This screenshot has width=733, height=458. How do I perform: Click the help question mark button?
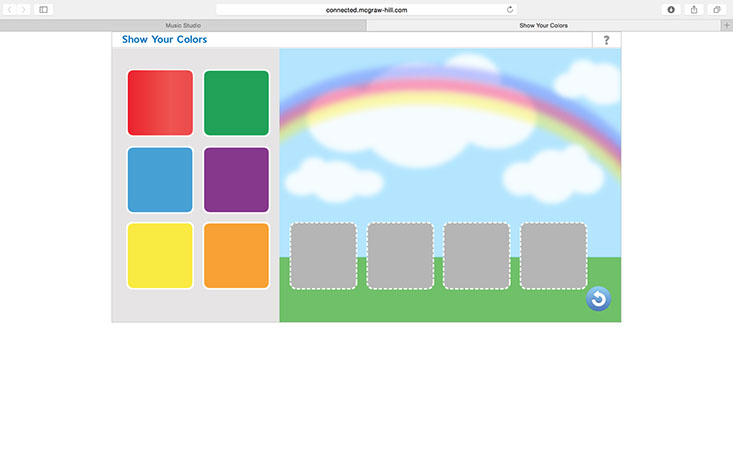tap(606, 40)
